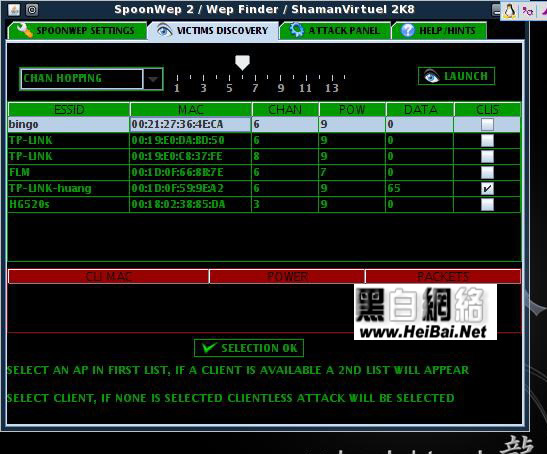This screenshot has height=454, width=547.
Task: Click the PACKETS column header
Action: pos(443,277)
